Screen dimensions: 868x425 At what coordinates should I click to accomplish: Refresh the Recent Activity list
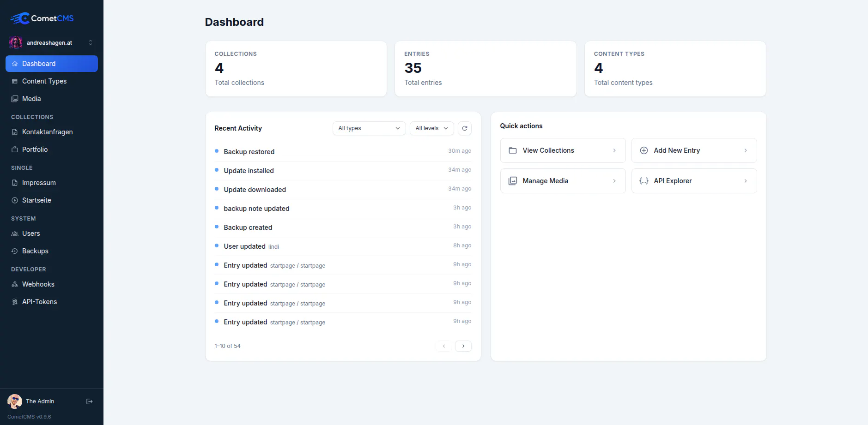[465, 128]
